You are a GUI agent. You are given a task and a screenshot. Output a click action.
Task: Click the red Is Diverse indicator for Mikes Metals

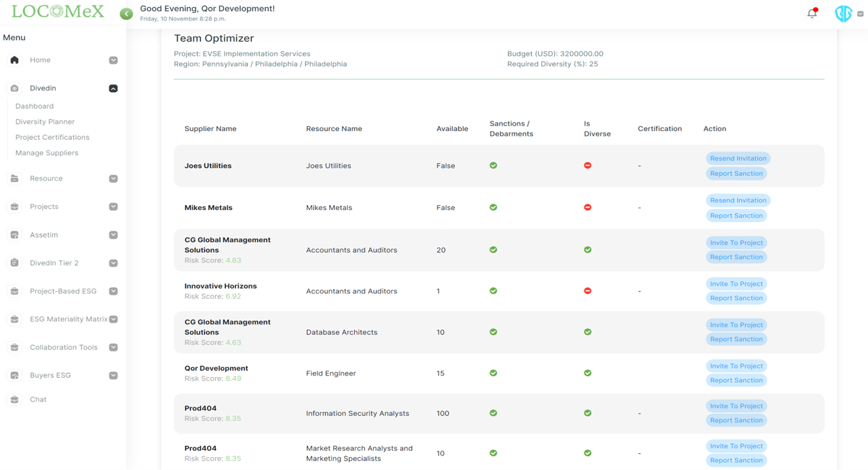pos(587,207)
